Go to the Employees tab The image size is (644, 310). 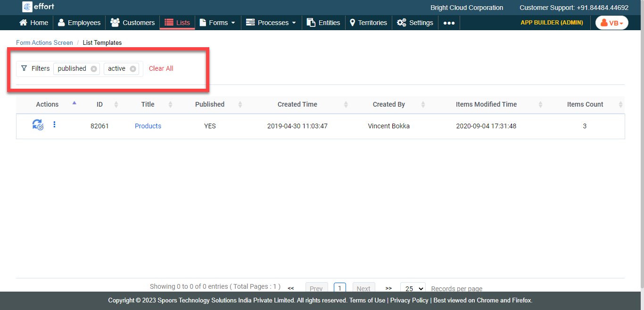click(x=79, y=23)
